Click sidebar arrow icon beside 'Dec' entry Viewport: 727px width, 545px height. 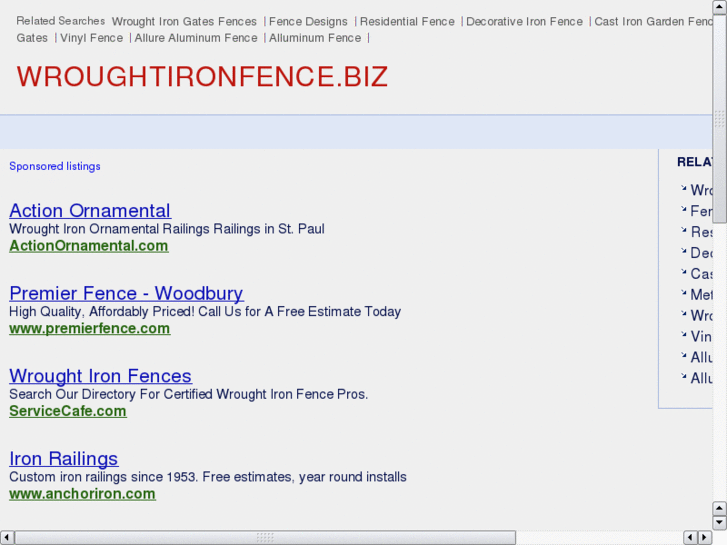click(683, 250)
